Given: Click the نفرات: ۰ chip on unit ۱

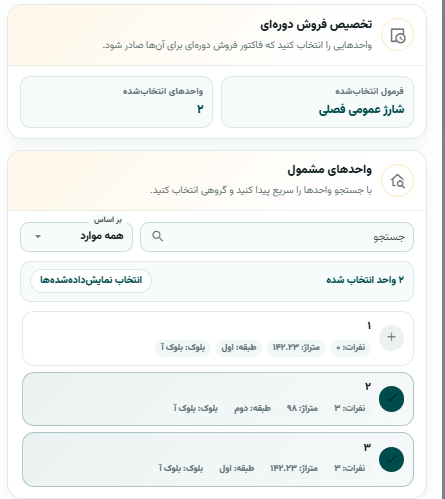Looking at the screenshot, I should click(350, 348).
